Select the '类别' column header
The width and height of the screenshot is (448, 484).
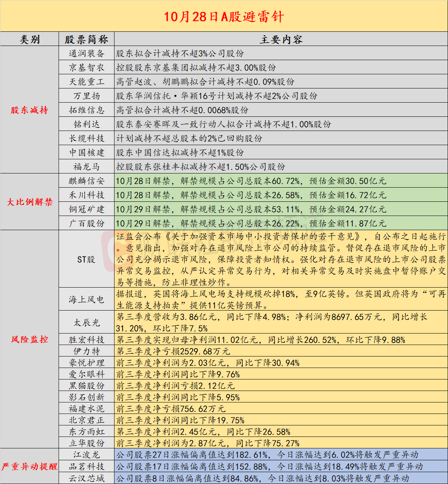pos(29,39)
